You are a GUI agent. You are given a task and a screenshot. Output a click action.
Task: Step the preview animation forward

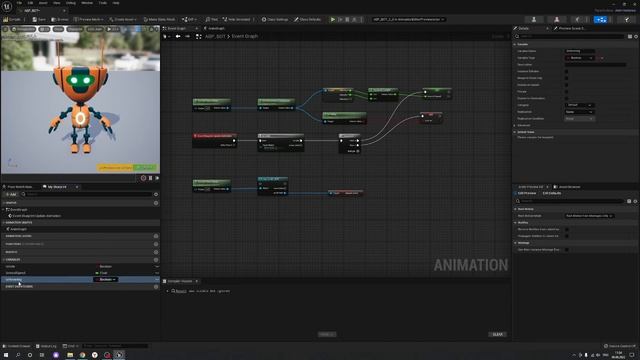[x=157, y=178]
